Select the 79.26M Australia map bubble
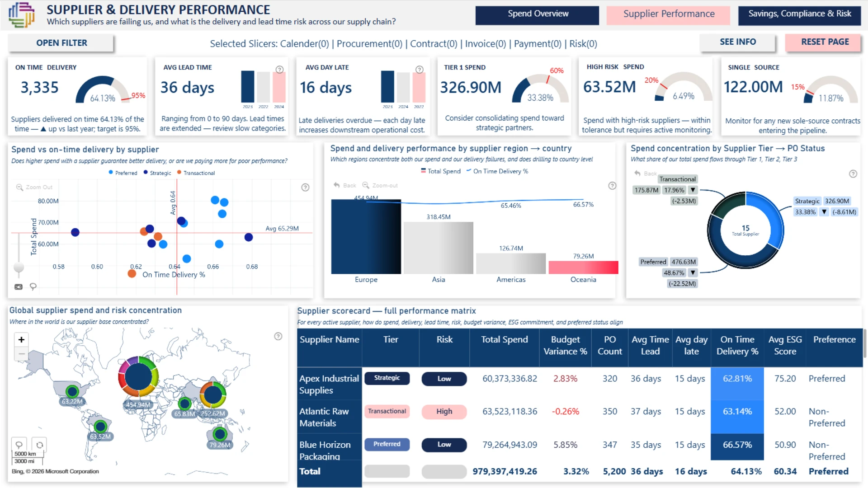This screenshot has width=868, height=488. (x=220, y=434)
